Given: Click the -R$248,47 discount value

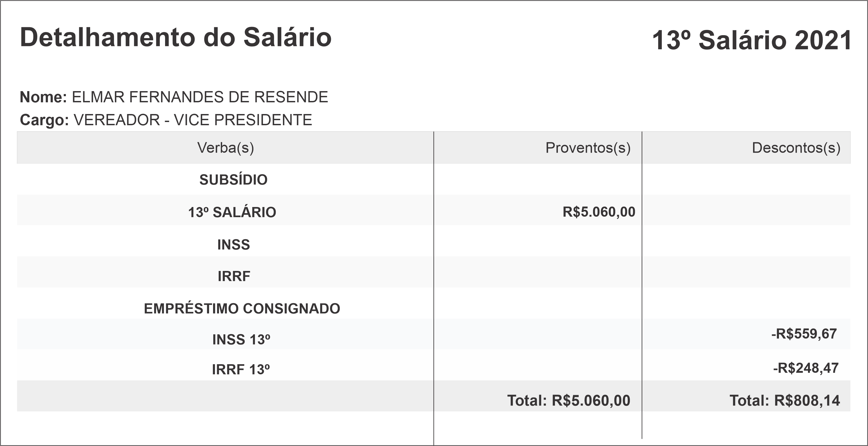Looking at the screenshot, I should click(806, 368).
